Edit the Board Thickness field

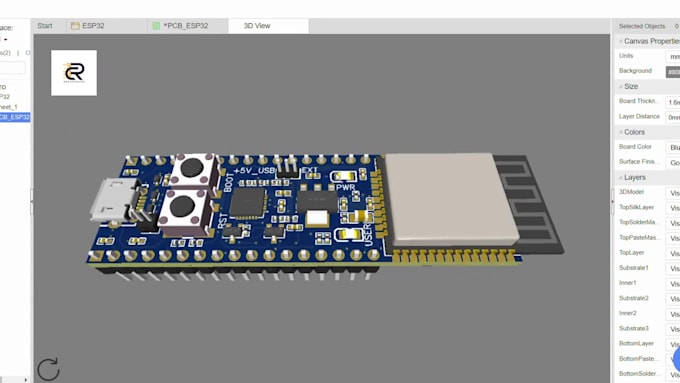[673, 102]
